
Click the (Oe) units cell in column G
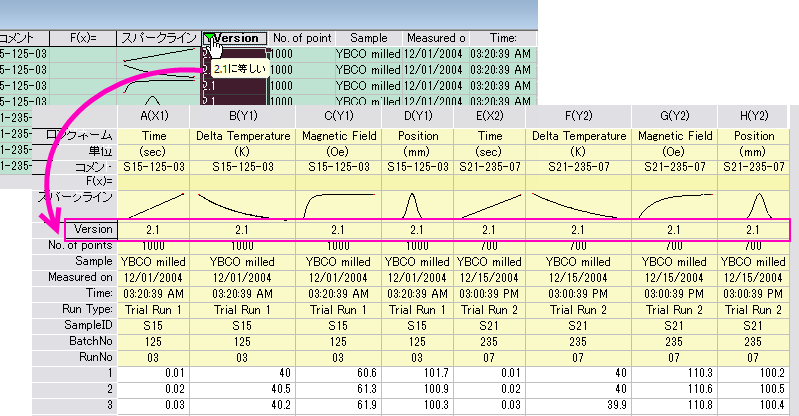coord(674,152)
